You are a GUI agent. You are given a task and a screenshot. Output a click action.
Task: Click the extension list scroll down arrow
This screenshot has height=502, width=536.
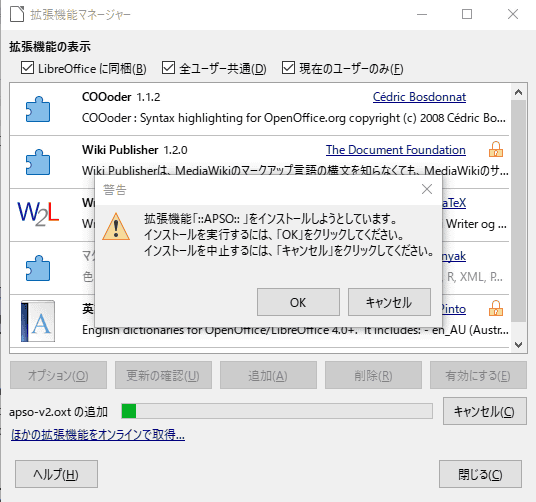519,344
